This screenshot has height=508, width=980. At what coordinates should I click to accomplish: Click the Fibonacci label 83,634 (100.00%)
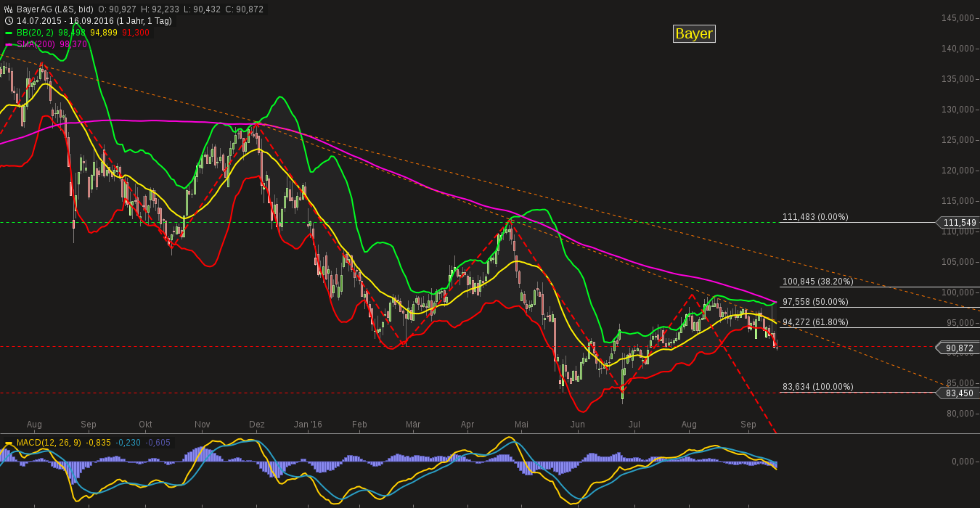(x=817, y=387)
